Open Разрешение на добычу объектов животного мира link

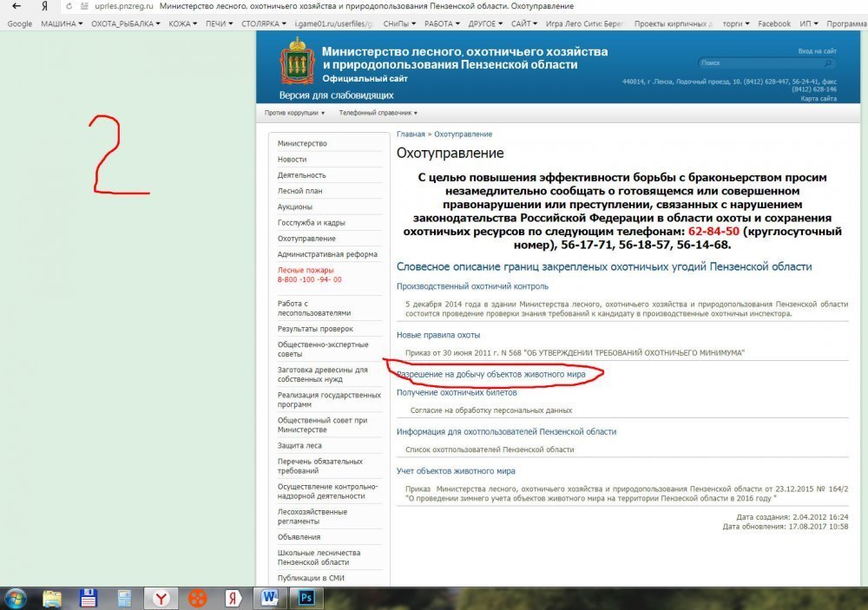click(x=490, y=374)
